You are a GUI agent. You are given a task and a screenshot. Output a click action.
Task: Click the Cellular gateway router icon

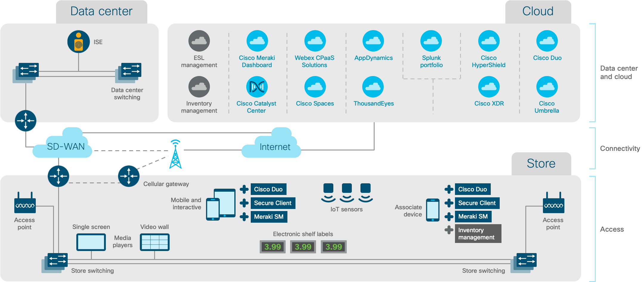coord(129,176)
